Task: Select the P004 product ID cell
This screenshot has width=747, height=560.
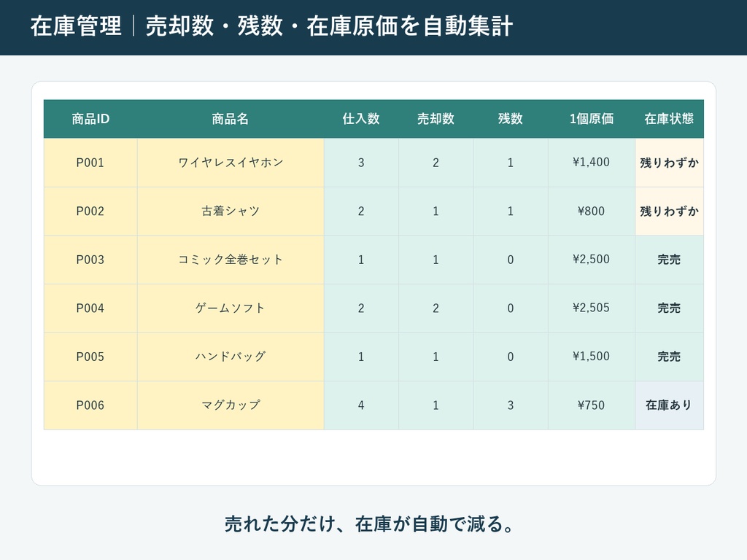Action: pos(90,308)
